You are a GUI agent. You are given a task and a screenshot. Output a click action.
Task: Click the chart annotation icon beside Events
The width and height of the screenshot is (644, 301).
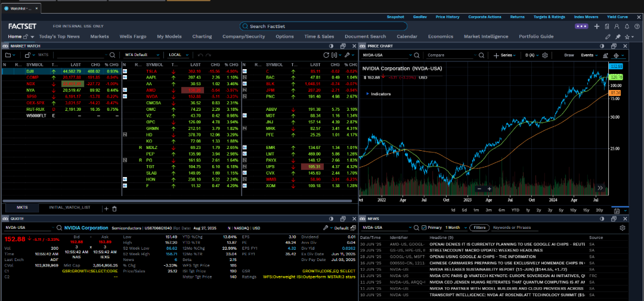pyautogui.click(x=605, y=55)
